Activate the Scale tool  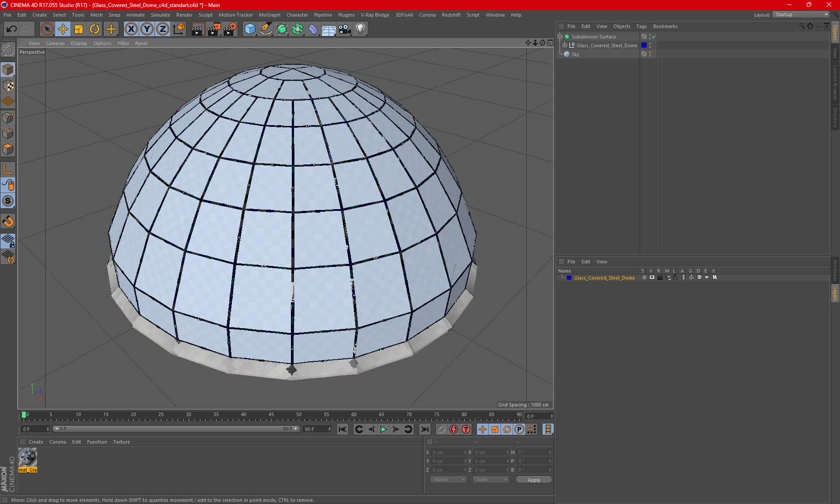pos(79,29)
